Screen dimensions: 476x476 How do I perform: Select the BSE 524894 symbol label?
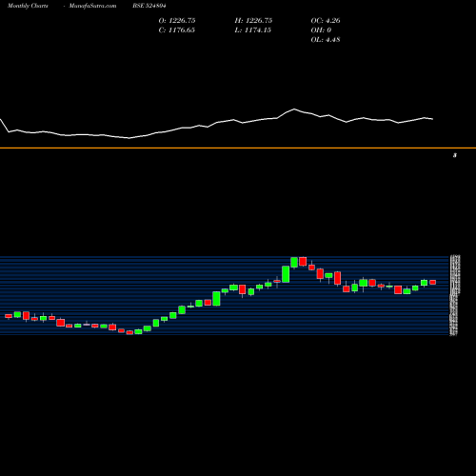point(149,6)
